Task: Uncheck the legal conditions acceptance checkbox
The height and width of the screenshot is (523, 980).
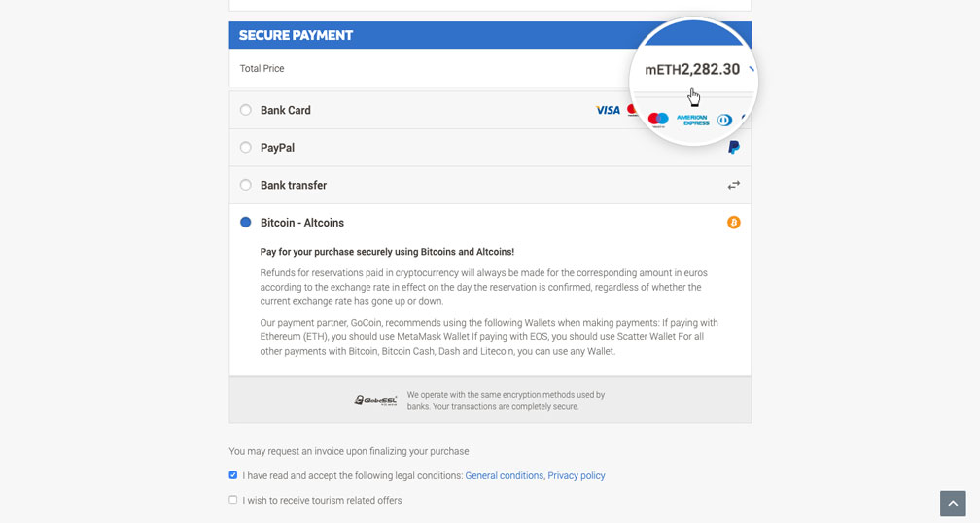Action: (x=233, y=475)
